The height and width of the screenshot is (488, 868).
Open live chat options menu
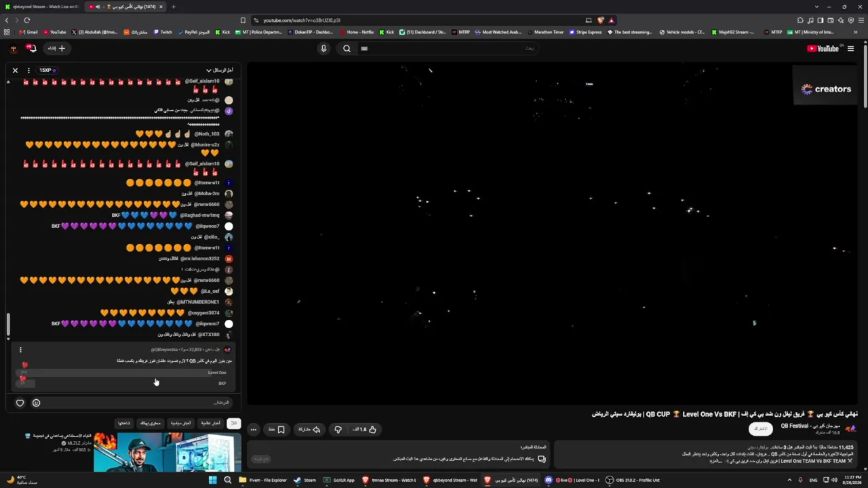pos(28,70)
